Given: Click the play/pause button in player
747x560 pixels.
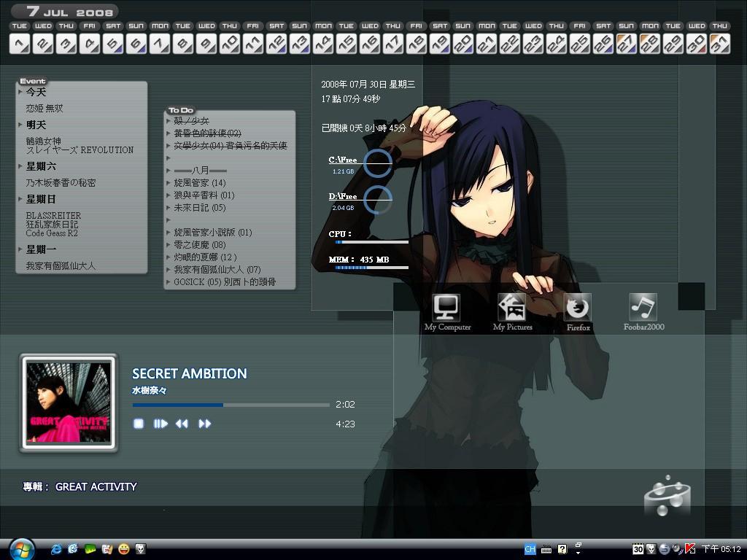Looking at the screenshot, I should (x=160, y=424).
